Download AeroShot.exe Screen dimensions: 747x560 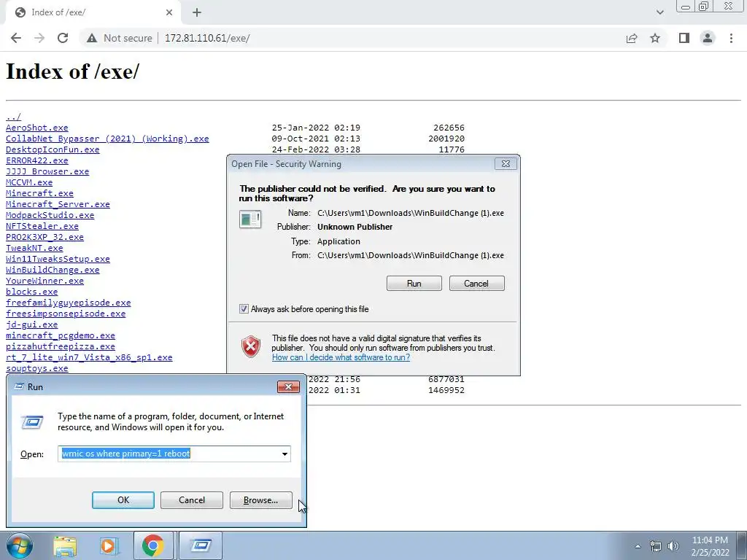click(37, 128)
